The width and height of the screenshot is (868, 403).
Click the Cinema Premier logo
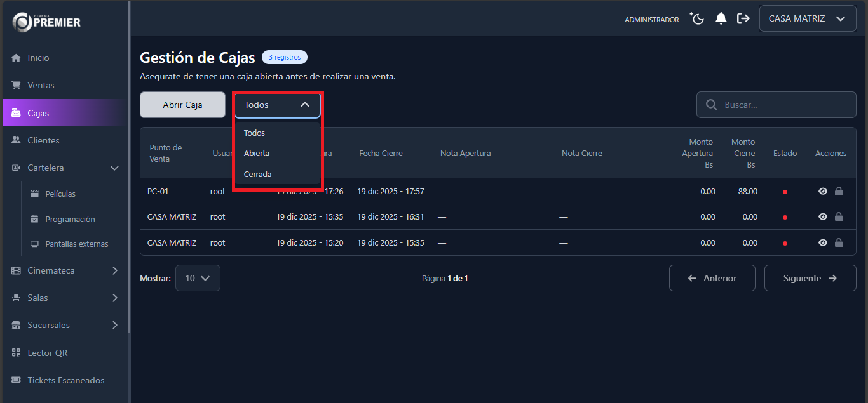[47, 22]
